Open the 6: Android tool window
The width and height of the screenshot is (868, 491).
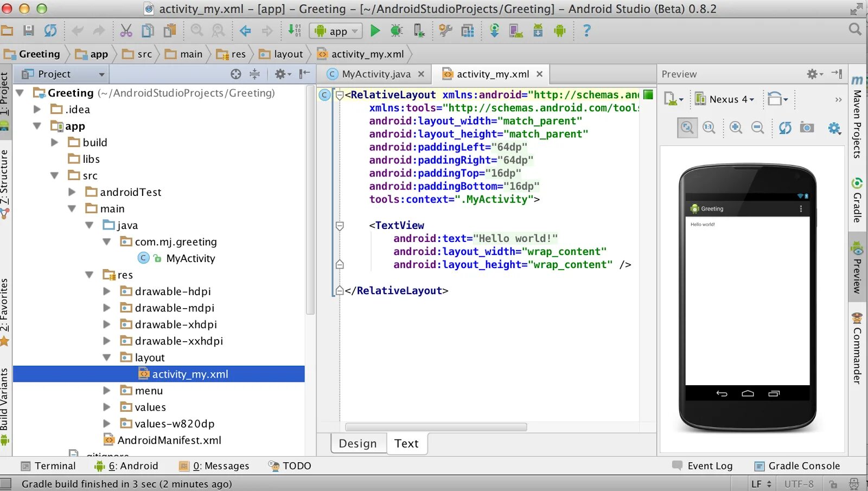pyautogui.click(x=126, y=466)
